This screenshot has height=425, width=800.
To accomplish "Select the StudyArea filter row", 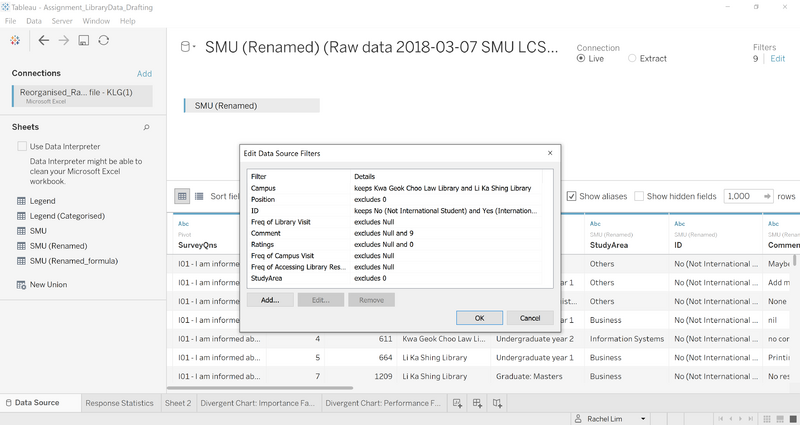I will coord(395,278).
